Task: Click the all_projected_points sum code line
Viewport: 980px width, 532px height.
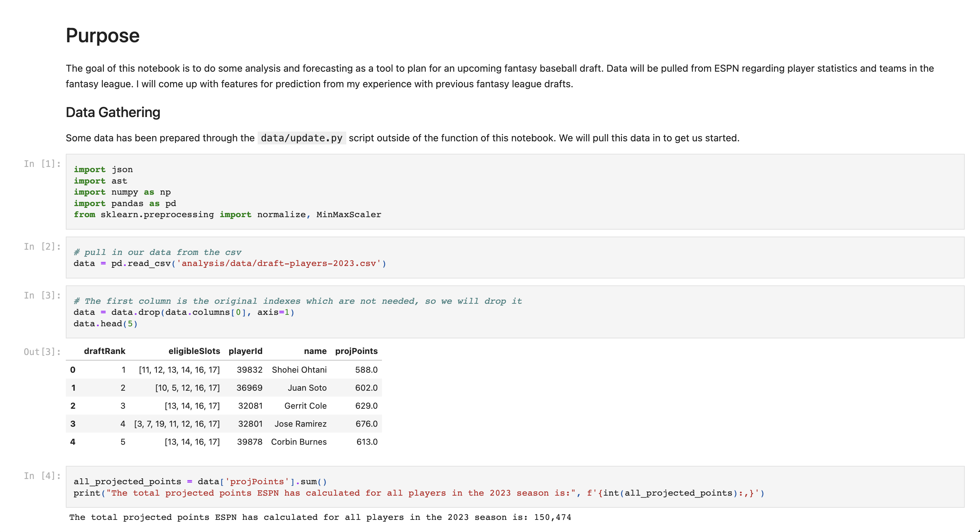Action: [x=200, y=481]
